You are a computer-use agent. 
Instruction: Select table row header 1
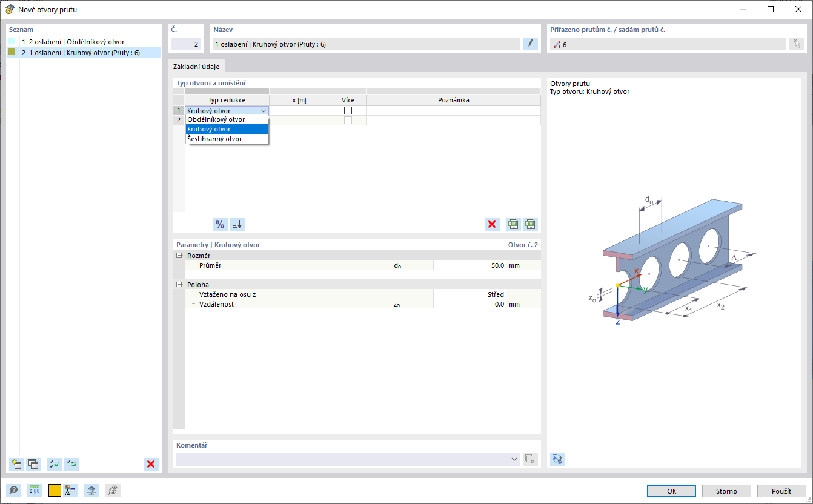coord(179,111)
